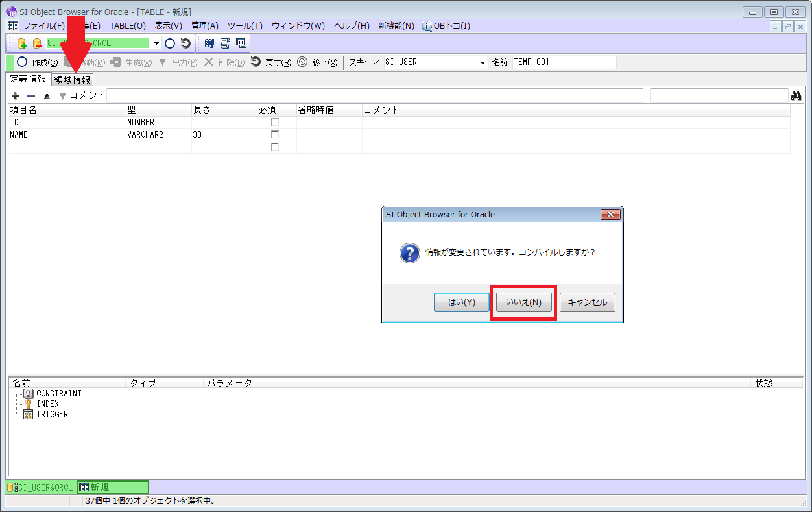This screenshot has width=812, height=512.
Task: Click the 終了(X) close button
Action: 318,62
